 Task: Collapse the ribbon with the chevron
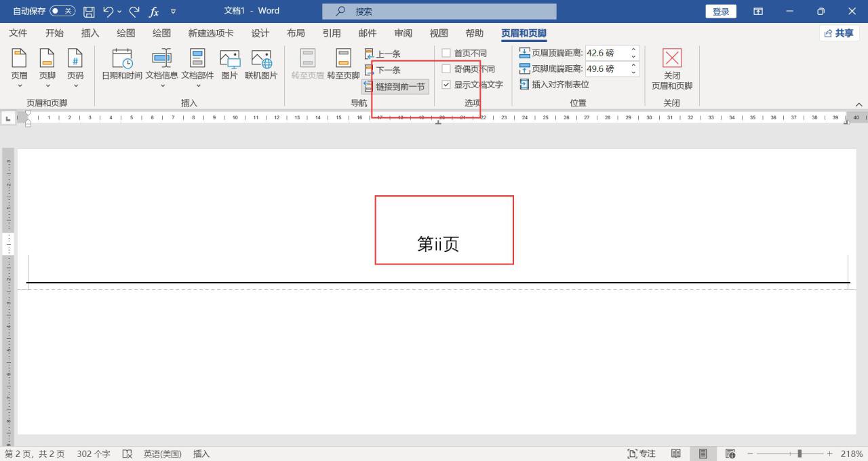[x=859, y=104]
